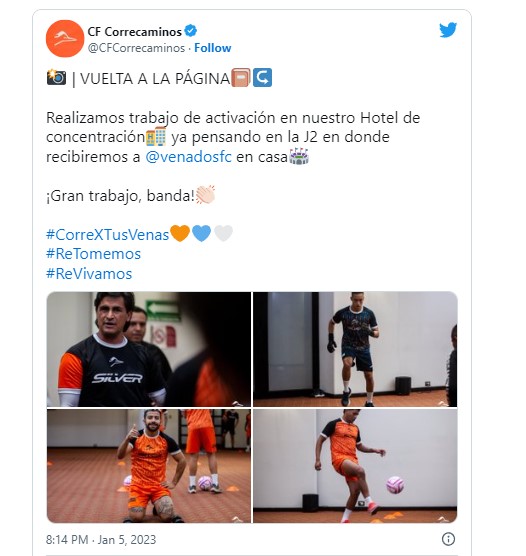Click the stadium emoji after 'en casa'
Image resolution: width=526 pixels, height=556 pixels.
(x=299, y=156)
